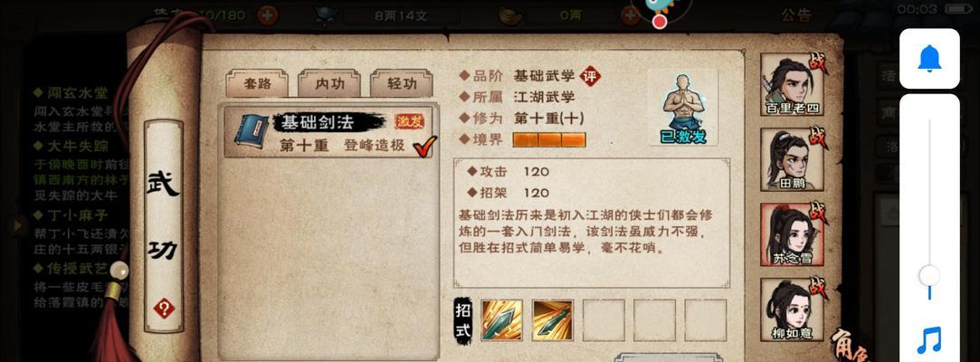Tap the gold ingot currency icon
Screen dimensions: 980x362
click(510, 15)
